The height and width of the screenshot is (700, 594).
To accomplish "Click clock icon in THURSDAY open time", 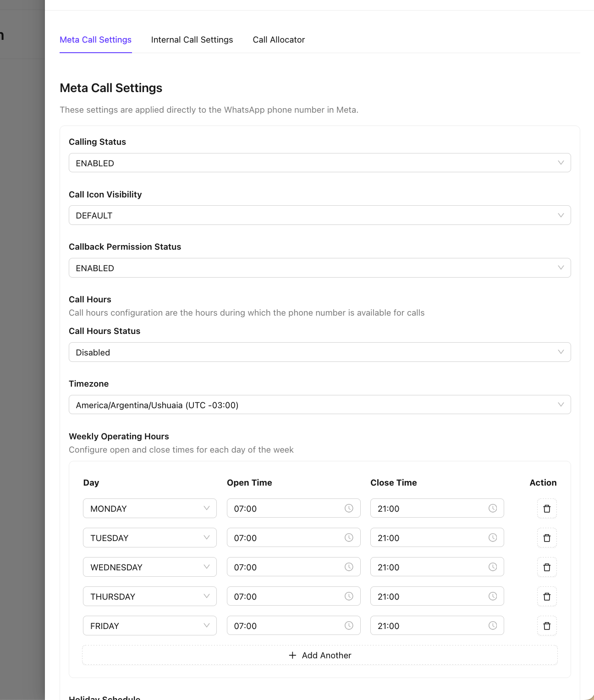I will tap(349, 596).
